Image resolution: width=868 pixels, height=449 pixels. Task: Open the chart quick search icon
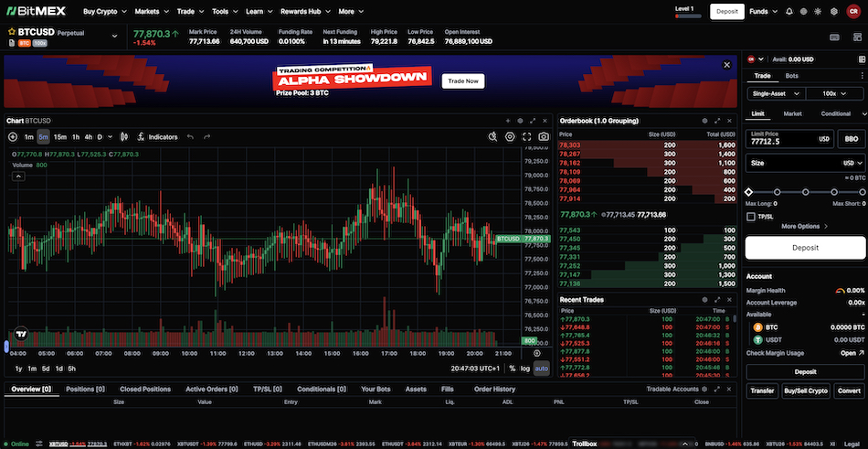(x=492, y=137)
